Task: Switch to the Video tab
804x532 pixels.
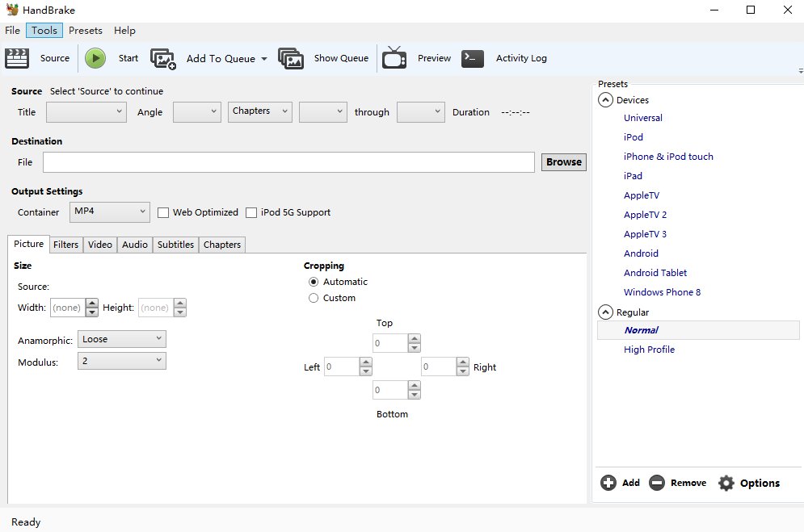Action: coord(100,245)
